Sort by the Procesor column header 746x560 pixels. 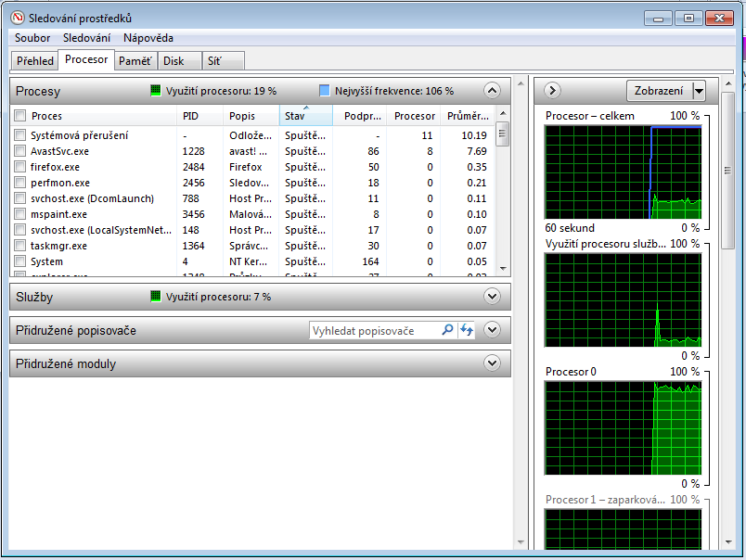tap(414, 116)
